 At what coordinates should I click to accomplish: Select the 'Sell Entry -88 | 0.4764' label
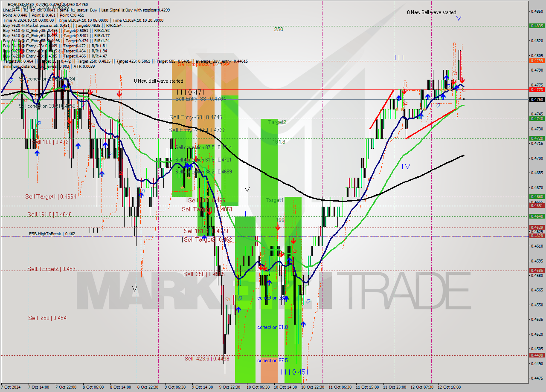200,98
